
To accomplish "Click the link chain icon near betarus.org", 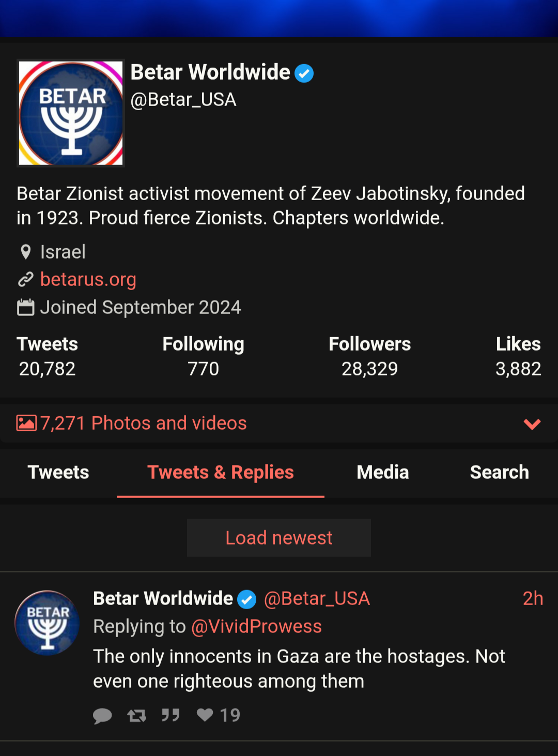I will click(x=26, y=279).
